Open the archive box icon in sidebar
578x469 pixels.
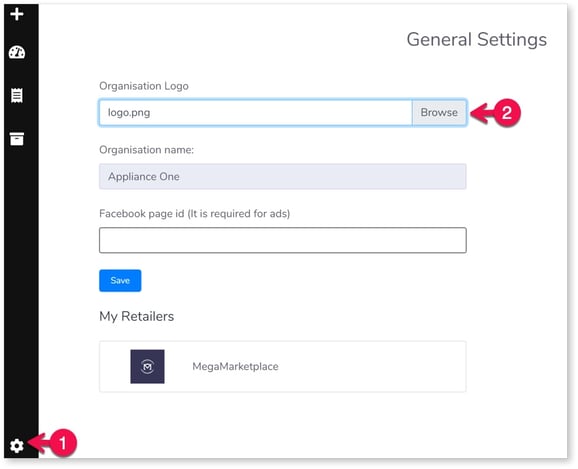pyautogui.click(x=17, y=139)
